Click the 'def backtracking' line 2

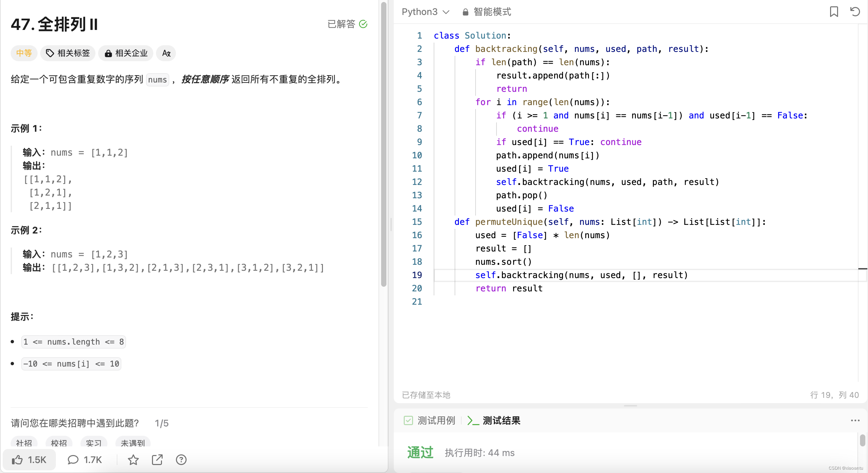[x=581, y=49]
